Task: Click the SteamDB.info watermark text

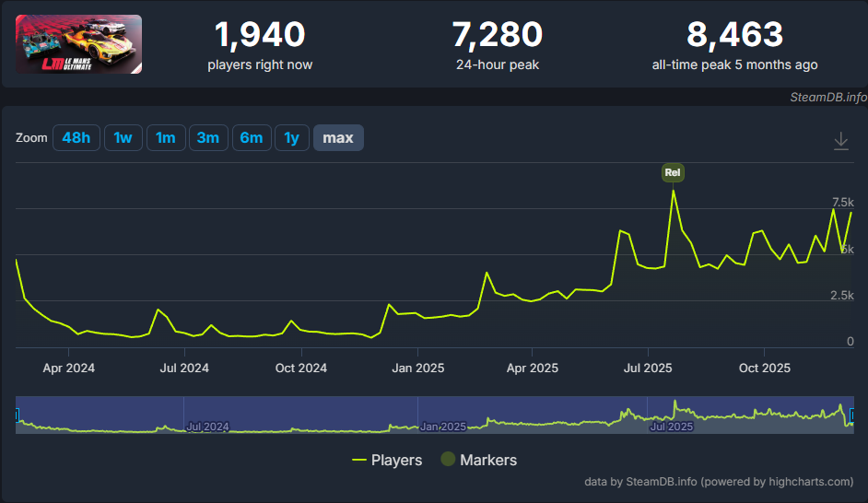Action: (x=827, y=97)
